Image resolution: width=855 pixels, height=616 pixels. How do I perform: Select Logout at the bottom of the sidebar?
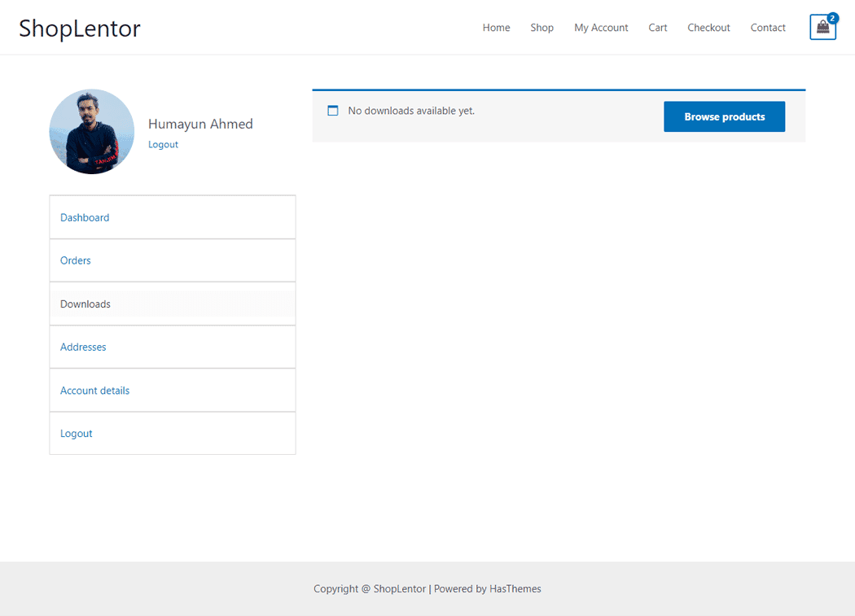[x=76, y=433]
